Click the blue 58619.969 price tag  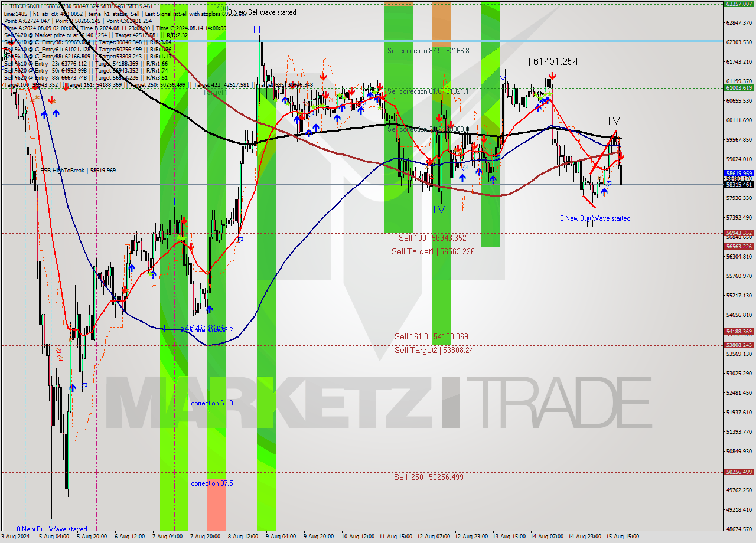point(738,174)
